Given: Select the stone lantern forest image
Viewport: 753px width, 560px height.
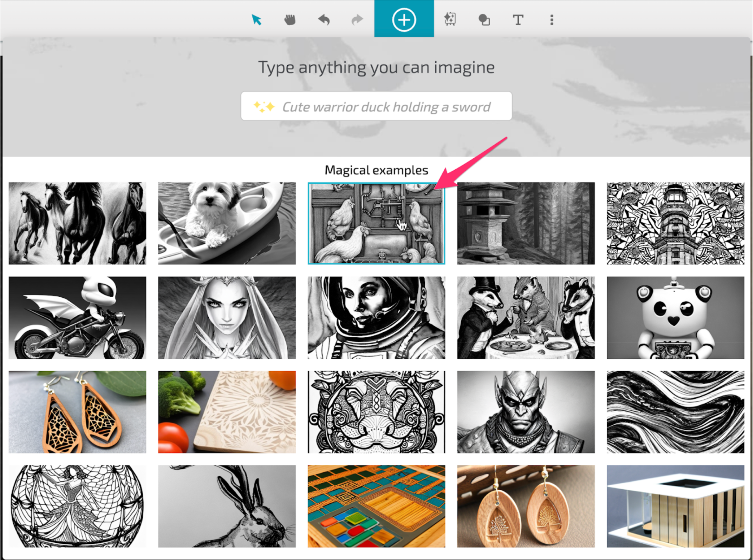Looking at the screenshot, I should [x=526, y=223].
